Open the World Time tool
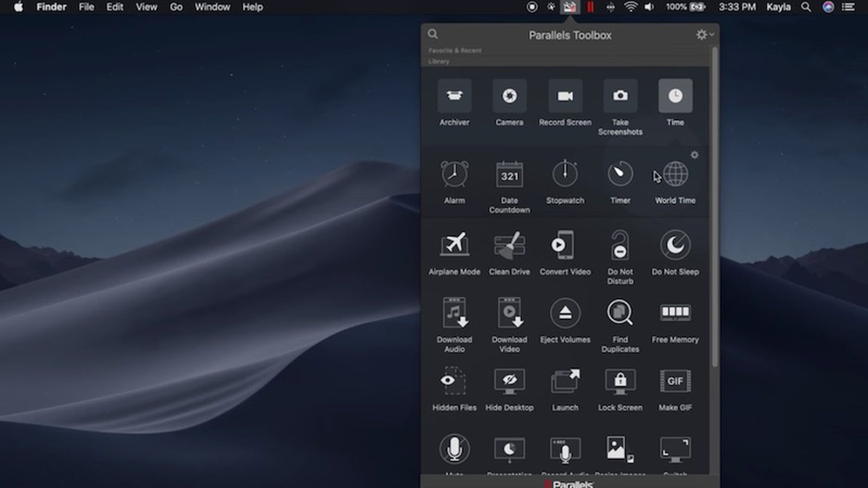The width and height of the screenshot is (868, 488). pos(675,175)
